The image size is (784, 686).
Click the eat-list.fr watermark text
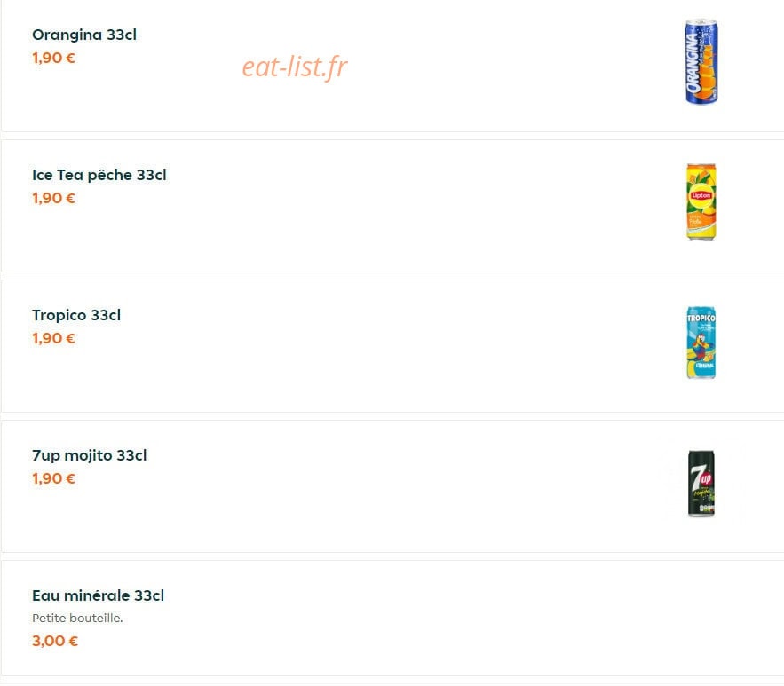click(295, 67)
